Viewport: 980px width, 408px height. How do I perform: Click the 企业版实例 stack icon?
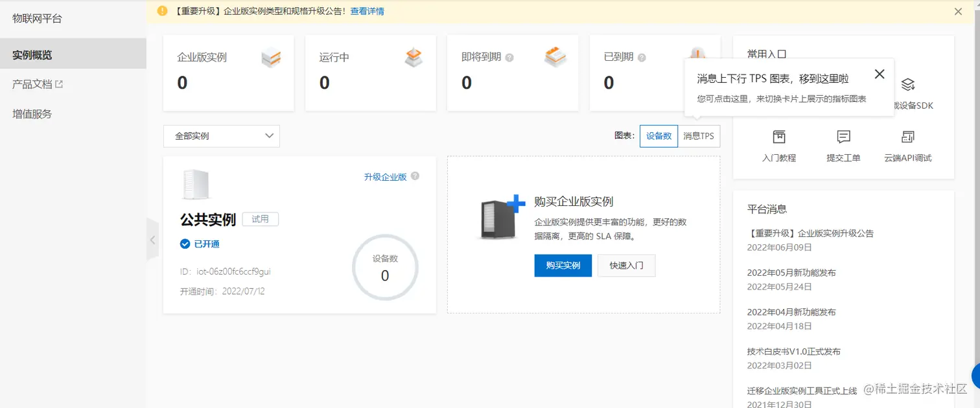coord(271,58)
